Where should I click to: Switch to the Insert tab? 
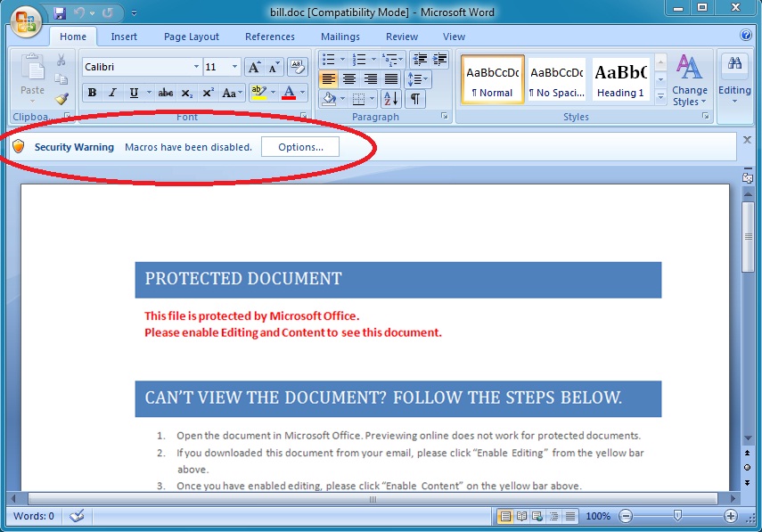click(x=124, y=37)
